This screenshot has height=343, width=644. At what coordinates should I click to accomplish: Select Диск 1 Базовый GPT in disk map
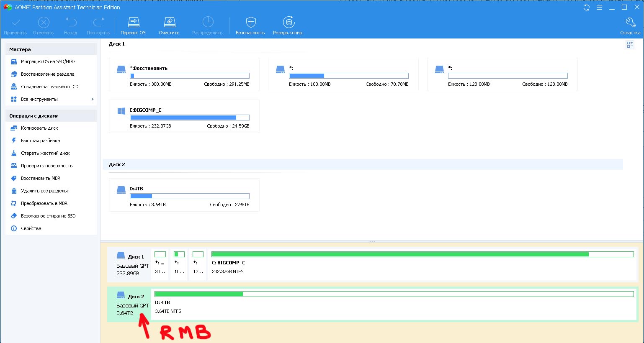(x=129, y=264)
